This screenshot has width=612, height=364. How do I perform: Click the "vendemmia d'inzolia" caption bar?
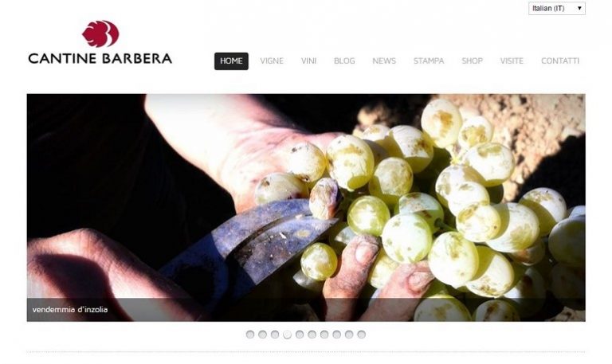(306, 310)
